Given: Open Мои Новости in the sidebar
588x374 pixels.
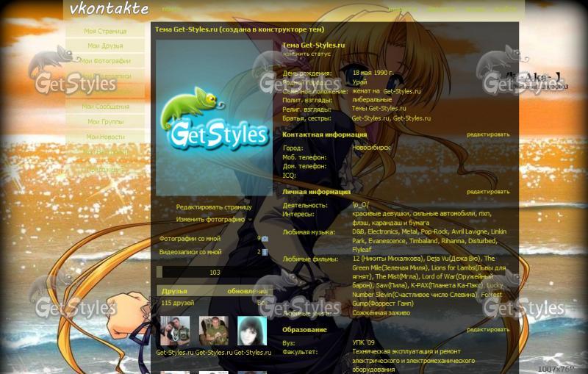Looking at the screenshot, I should point(105,137).
